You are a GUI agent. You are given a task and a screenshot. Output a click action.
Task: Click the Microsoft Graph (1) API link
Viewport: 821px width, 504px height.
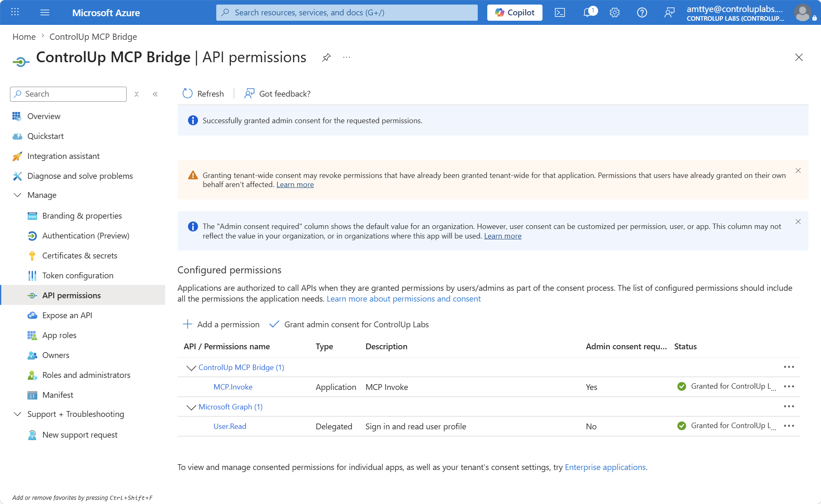click(x=230, y=407)
